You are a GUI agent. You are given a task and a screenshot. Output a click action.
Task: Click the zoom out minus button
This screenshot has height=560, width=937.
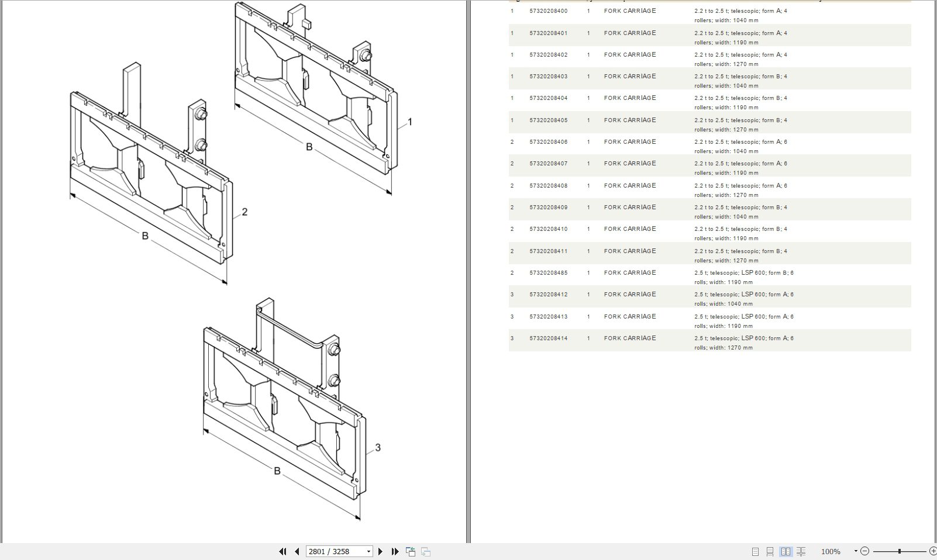click(865, 551)
